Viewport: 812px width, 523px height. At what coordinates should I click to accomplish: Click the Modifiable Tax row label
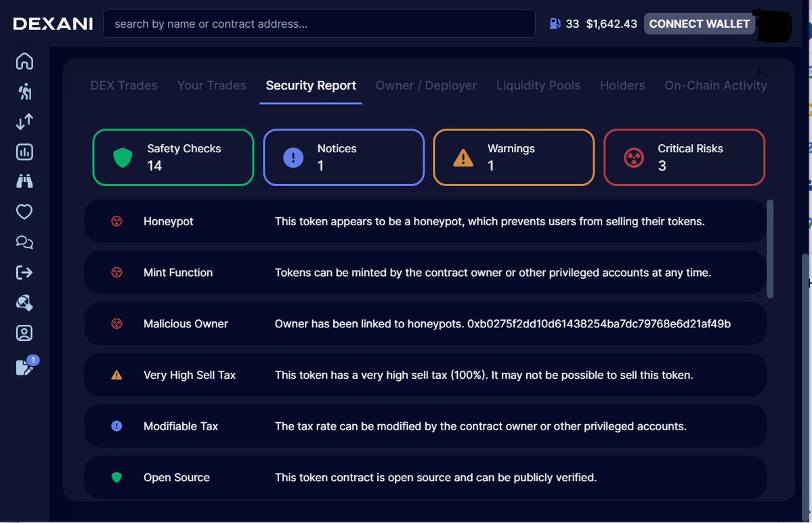[181, 426]
